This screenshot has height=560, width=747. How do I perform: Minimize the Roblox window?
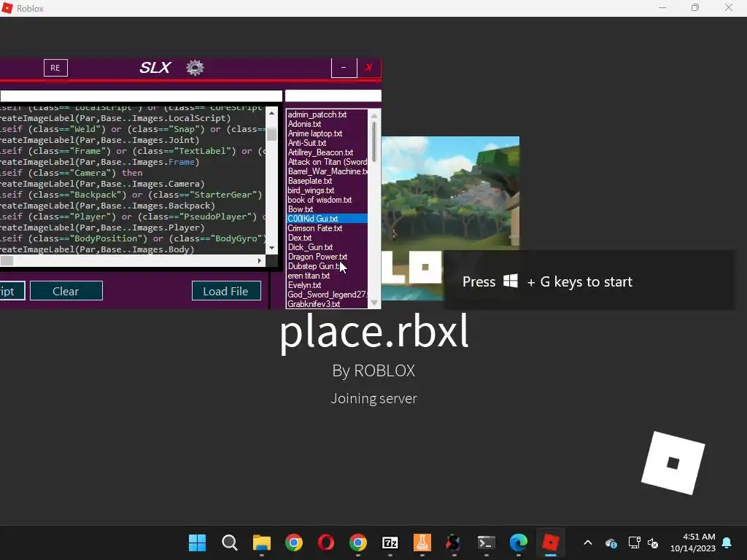coord(662,7)
